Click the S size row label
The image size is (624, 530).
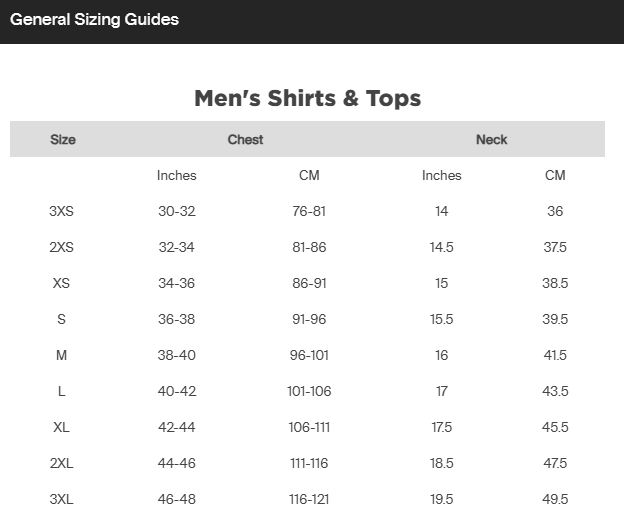61,319
